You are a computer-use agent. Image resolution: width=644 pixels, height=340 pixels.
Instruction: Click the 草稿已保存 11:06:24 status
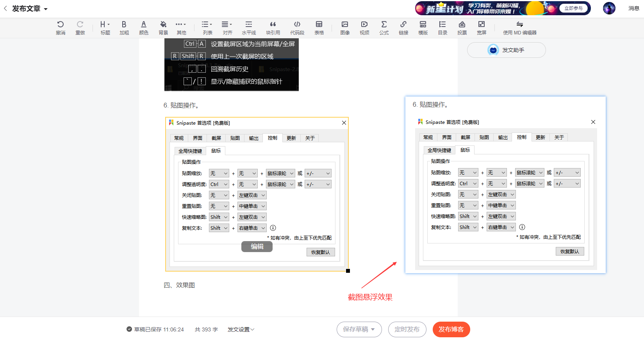click(155, 329)
